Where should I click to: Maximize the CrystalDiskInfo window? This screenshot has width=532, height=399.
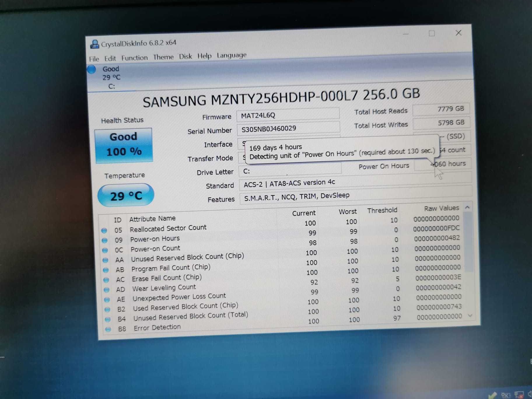tap(432, 34)
